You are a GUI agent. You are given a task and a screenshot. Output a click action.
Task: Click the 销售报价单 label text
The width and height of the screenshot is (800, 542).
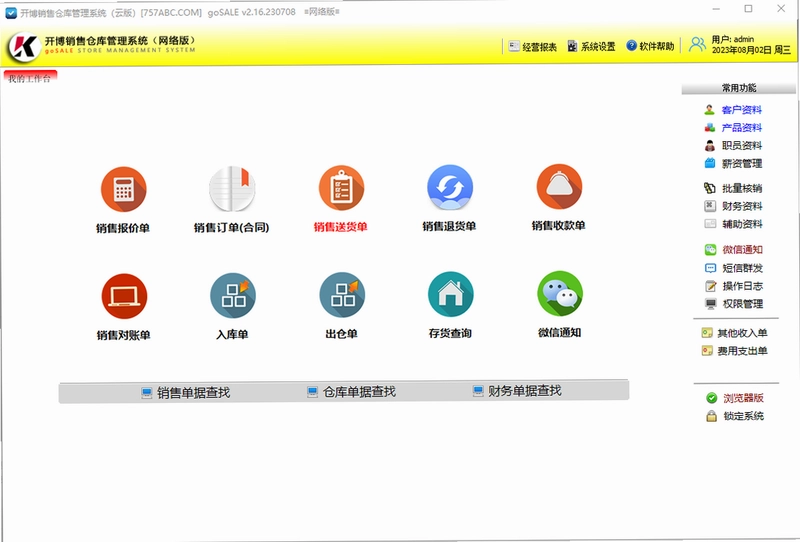point(123,228)
